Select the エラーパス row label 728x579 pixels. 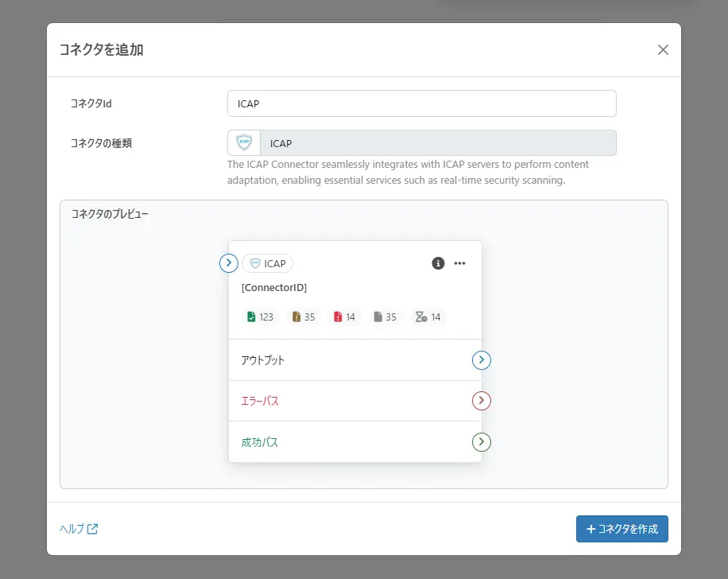point(260,401)
